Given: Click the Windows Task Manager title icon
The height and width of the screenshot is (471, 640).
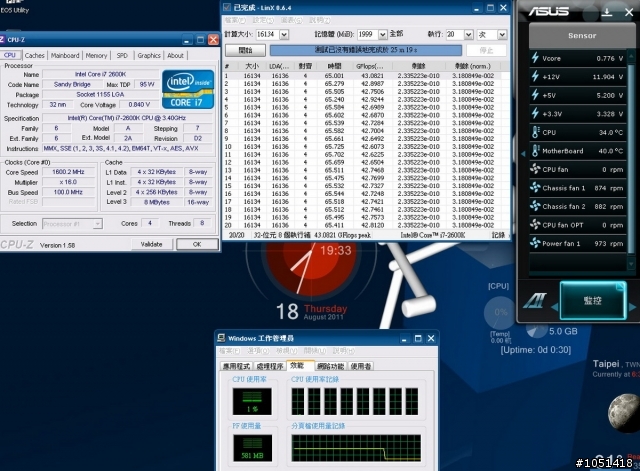Looking at the screenshot, I should 221,338.
